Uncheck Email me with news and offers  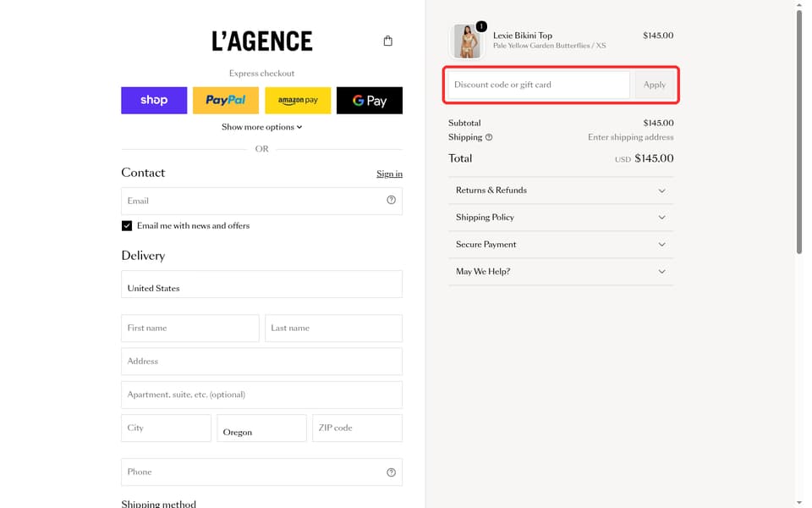pos(127,226)
